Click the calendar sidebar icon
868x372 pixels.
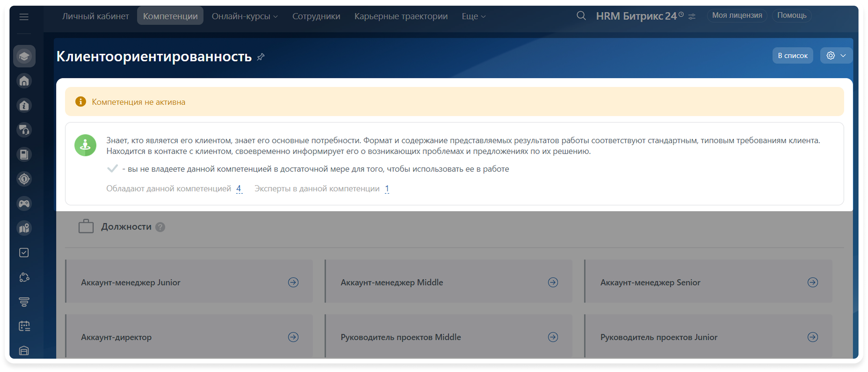(24, 326)
